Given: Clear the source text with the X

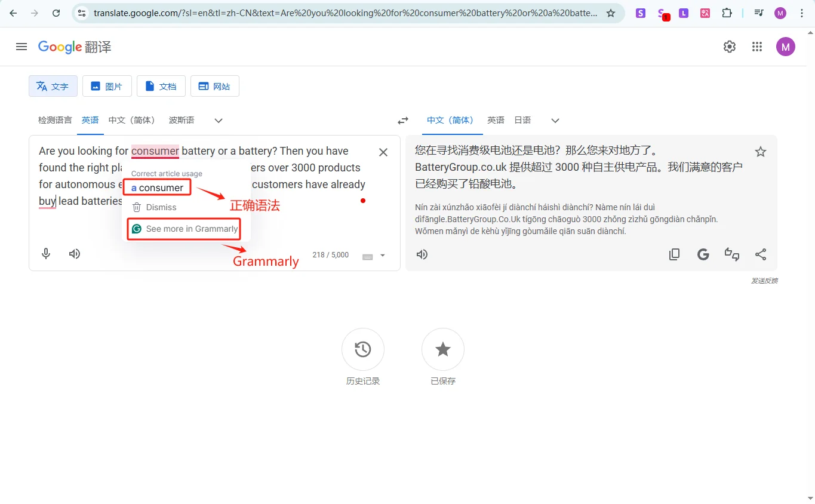Looking at the screenshot, I should (383, 152).
